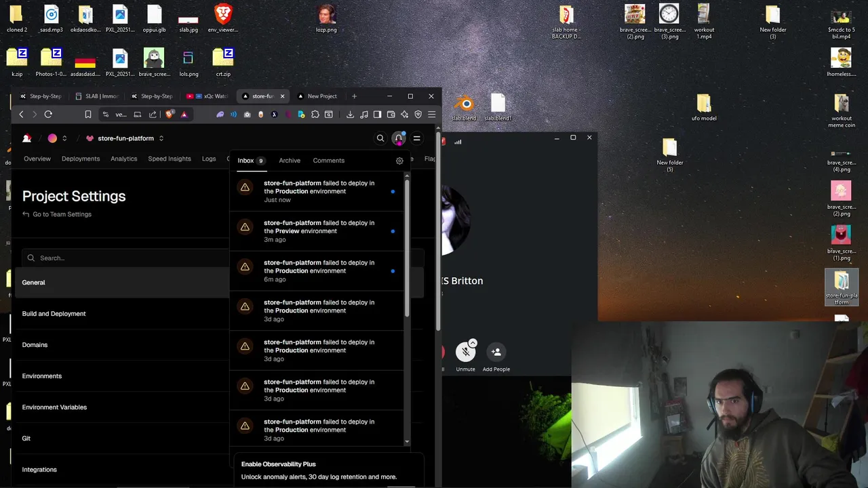Open browser downloads icon
The width and height of the screenshot is (868, 488).
350,115
